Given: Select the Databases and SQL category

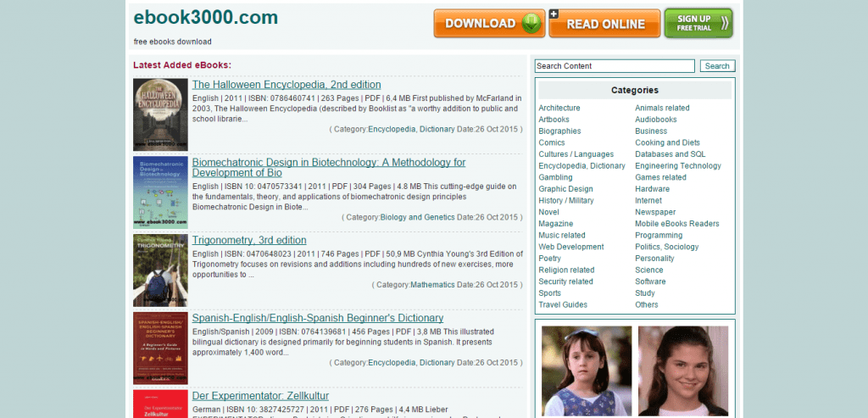Looking at the screenshot, I should coord(670,154).
